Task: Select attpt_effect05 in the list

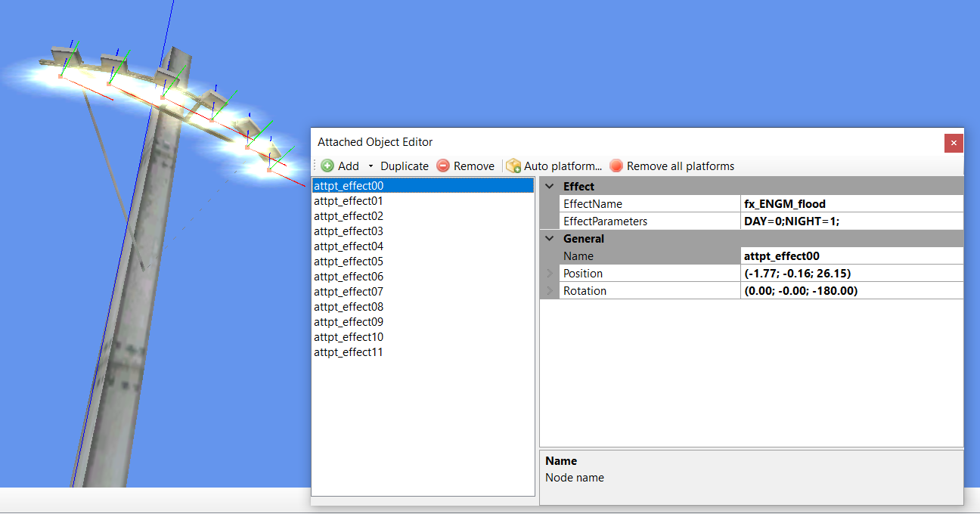Action: point(349,262)
